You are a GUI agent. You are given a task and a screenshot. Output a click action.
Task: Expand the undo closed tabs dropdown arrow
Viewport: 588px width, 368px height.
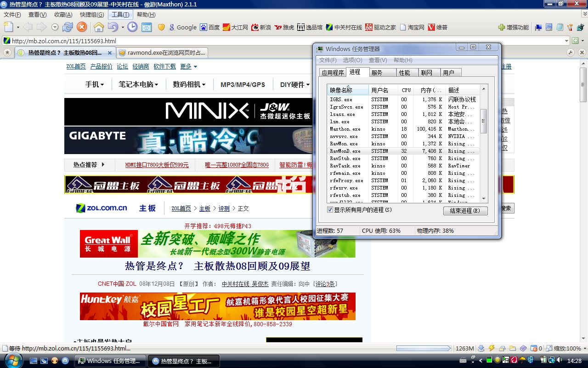pyautogui.click(x=123, y=28)
